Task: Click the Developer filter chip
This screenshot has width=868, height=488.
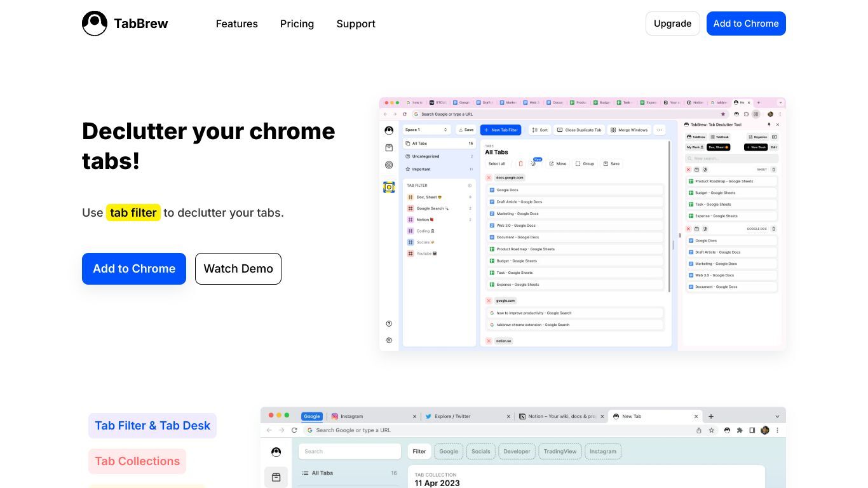Action: click(517, 451)
